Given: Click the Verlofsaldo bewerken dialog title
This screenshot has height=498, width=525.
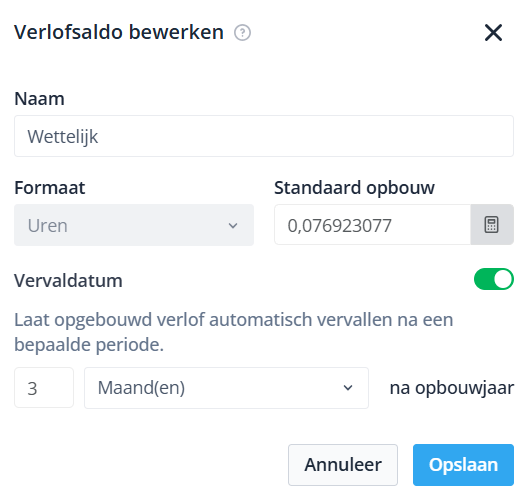Looking at the screenshot, I should point(119,32).
